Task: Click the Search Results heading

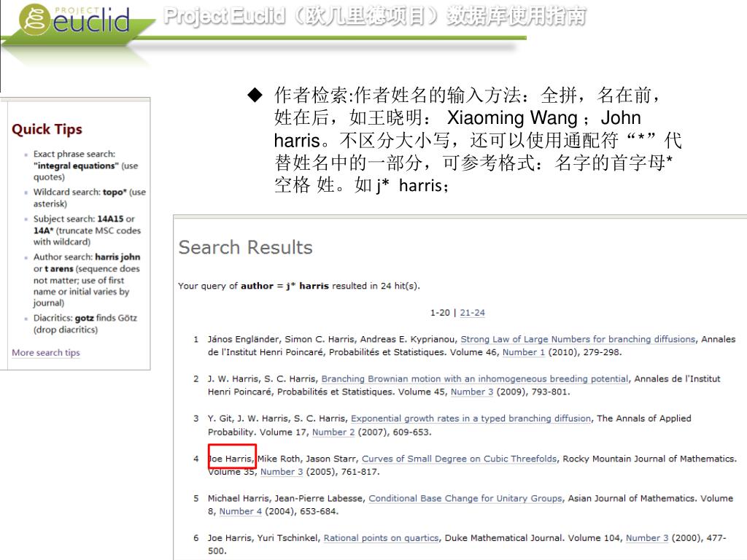Action: 245,248
